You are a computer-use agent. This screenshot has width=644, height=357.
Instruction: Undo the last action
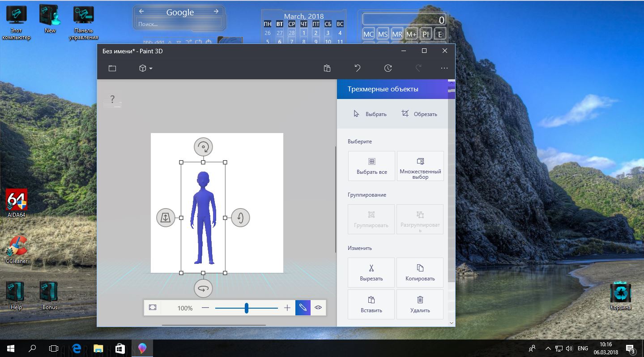(357, 68)
